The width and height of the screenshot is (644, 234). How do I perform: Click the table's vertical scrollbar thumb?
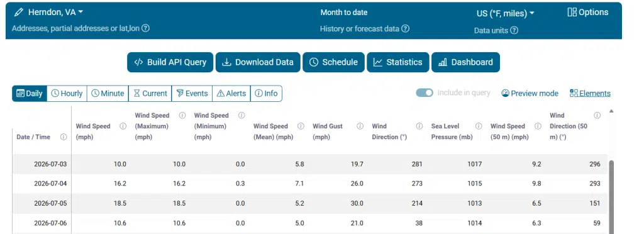[611, 197]
